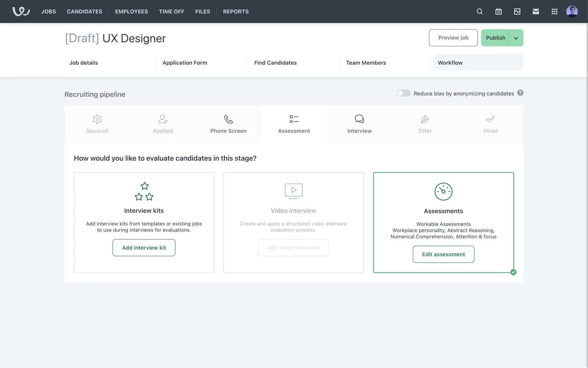Select the Phone Screen pipeline stage

pyautogui.click(x=228, y=124)
